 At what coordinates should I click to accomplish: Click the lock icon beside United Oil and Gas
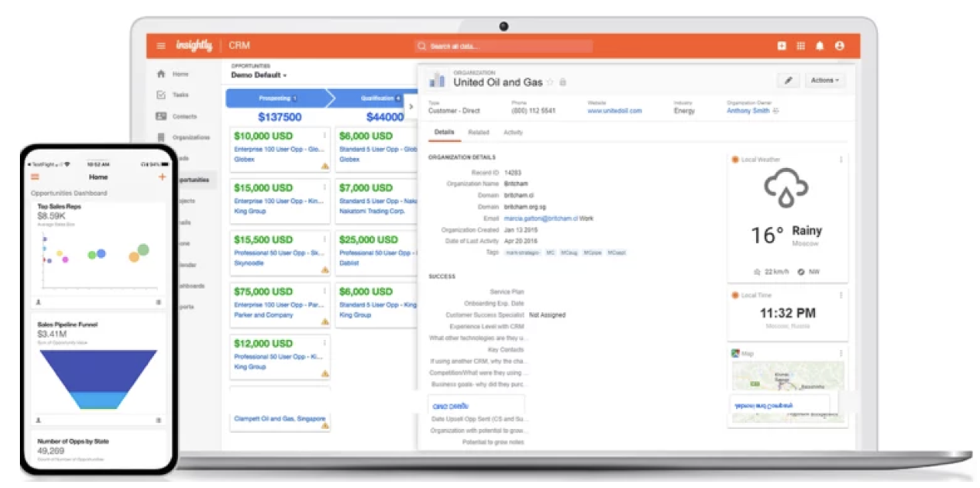tap(562, 82)
